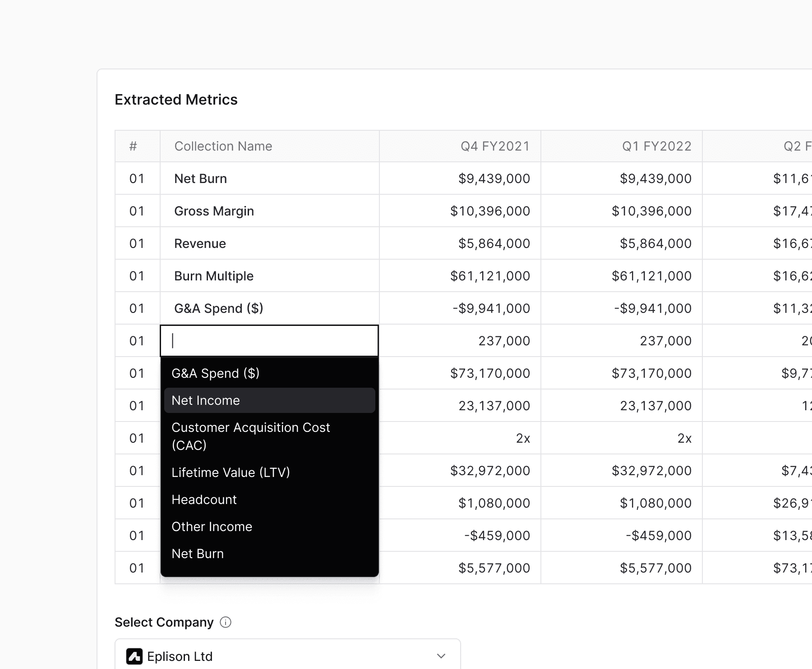Click row number 01 of Revenue row
The height and width of the screenshot is (669, 812).
coord(137,243)
